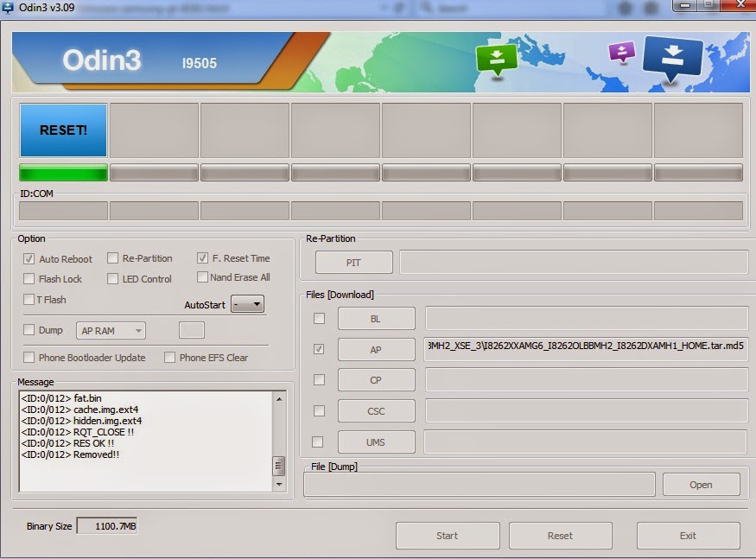Click the first ID:COM port box
Viewport: 756px width, 559px height.
pos(63,211)
